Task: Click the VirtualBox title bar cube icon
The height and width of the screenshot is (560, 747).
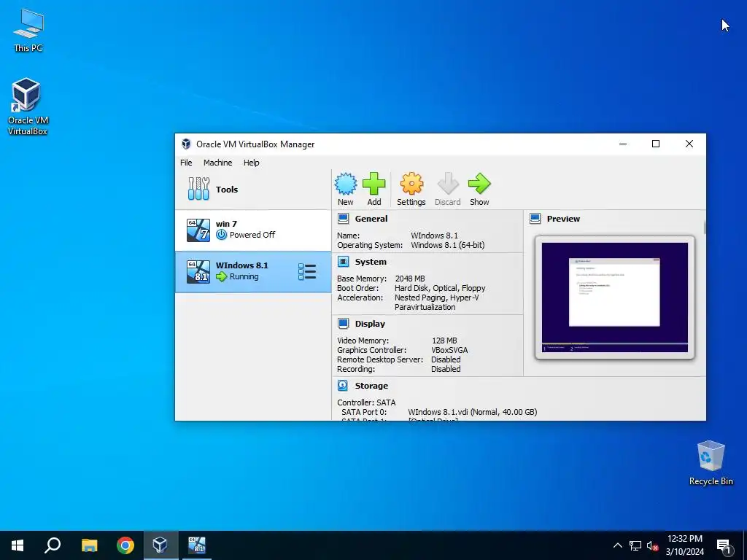Action: 186,144
